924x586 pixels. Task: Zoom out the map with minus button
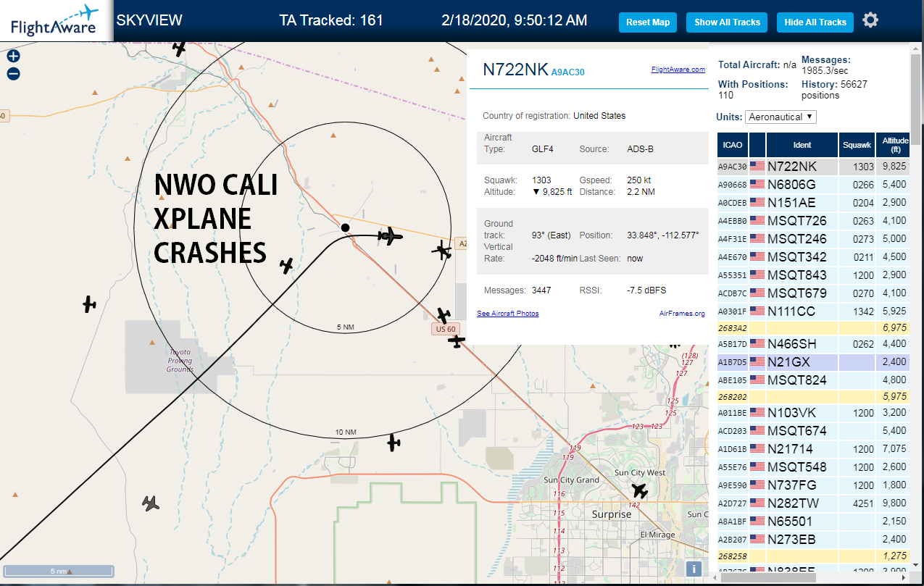pos(13,73)
